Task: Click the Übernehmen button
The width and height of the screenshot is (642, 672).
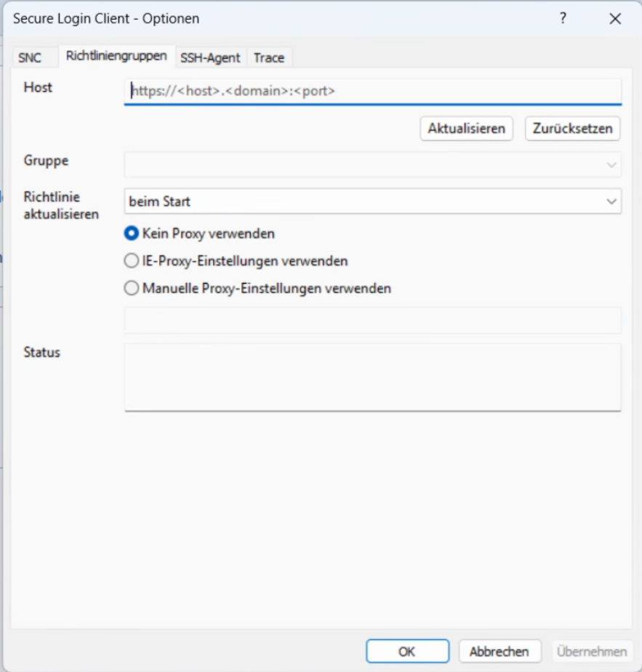Action: click(x=593, y=651)
